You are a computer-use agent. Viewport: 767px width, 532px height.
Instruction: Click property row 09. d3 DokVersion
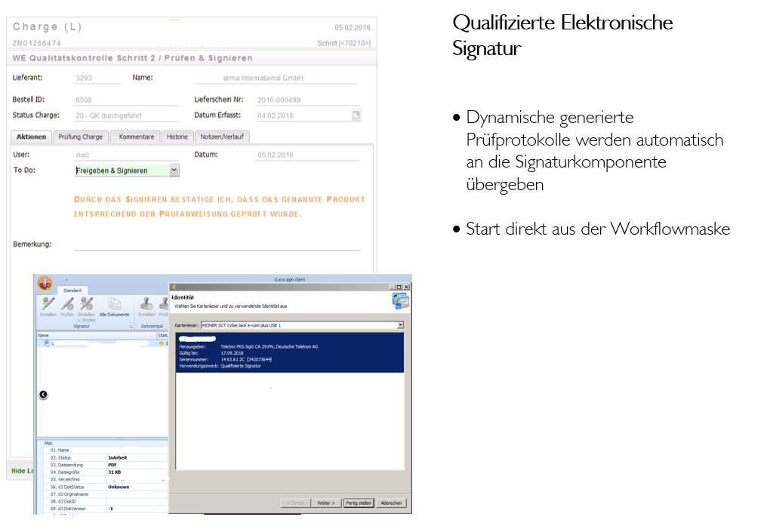coord(106,509)
